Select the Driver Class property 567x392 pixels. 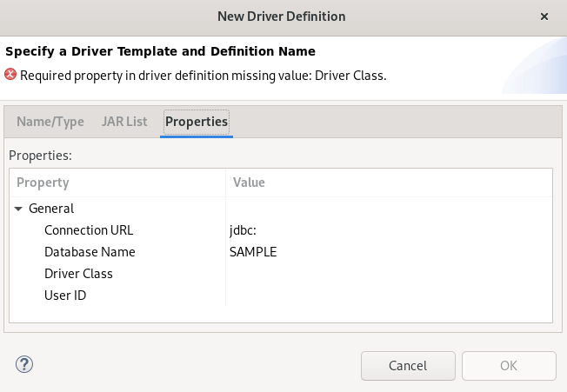pos(78,274)
